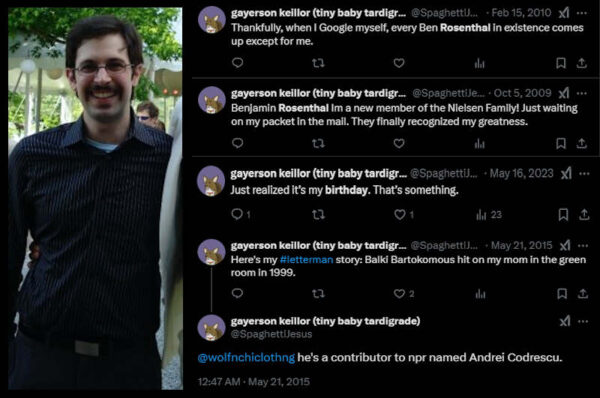
Task: Retweet the birthday tweet
Action: 318,215
